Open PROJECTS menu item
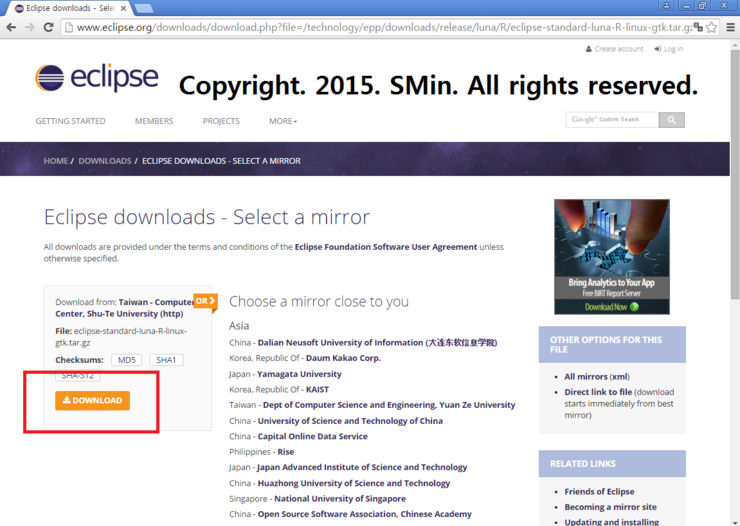740x526 pixels. [x=221, y=121]
